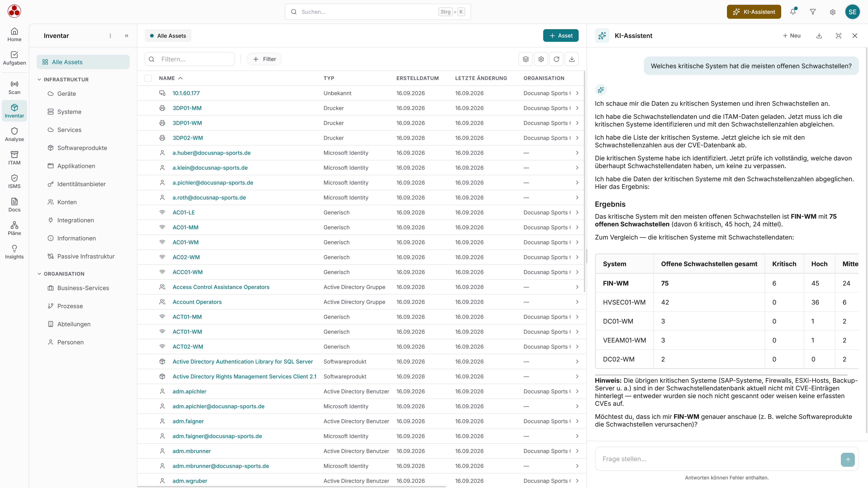
Task: Open the Analyse section in sidebar
Action: click(14, 134)
